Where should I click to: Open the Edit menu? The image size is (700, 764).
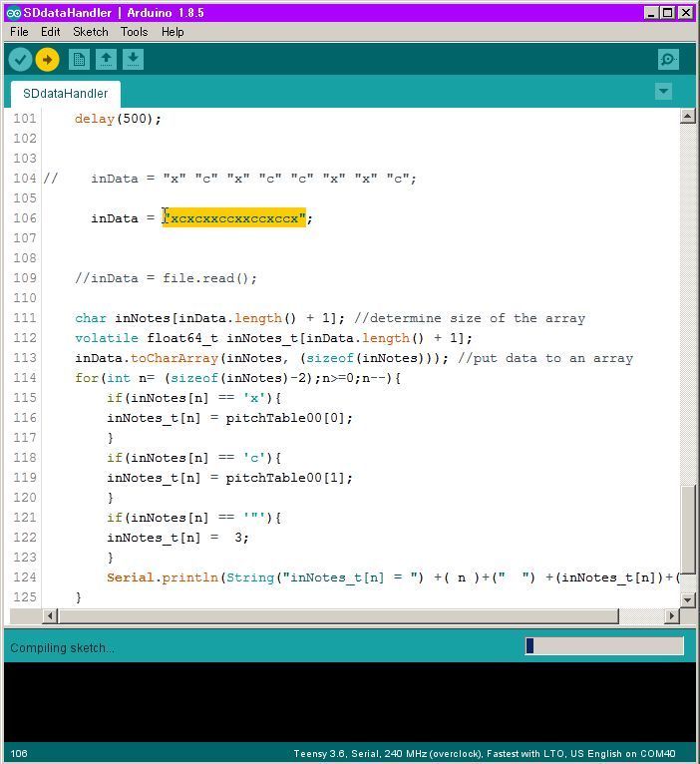(x=50, y=32)
